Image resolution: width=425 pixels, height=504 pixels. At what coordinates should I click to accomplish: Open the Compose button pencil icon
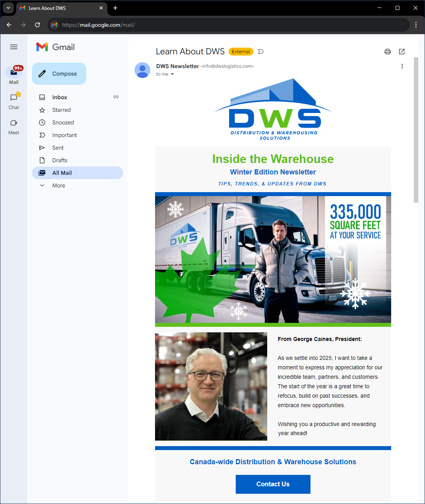coord(42,73)
